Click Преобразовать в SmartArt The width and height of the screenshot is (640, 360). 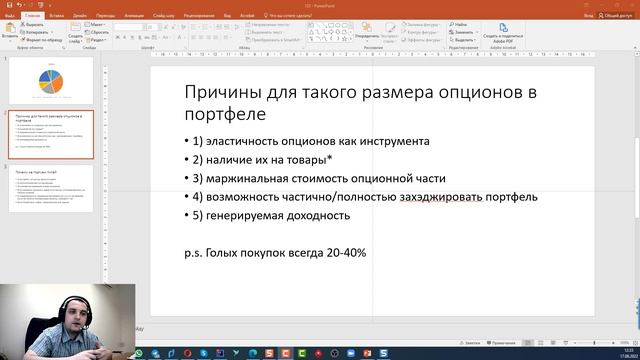(273, 40)
